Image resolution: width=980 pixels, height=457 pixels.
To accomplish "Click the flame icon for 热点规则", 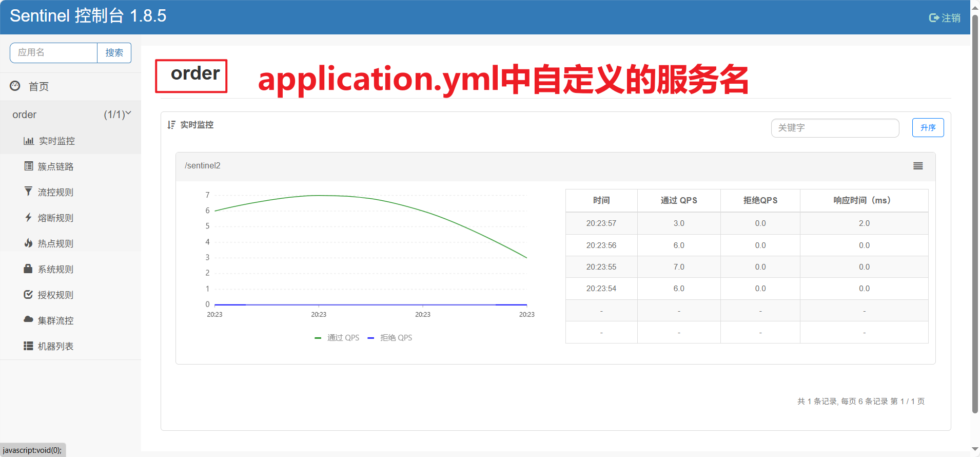I will tap(29, 243).
